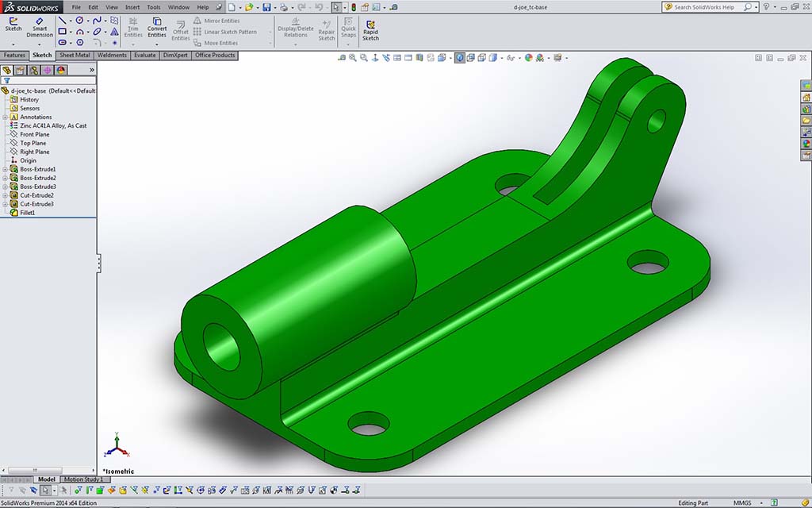Toggle the selection cursor tool in top toolbar
Viewport: 812px width, 508px height.
pyautogui.click(x=335, y=7)
